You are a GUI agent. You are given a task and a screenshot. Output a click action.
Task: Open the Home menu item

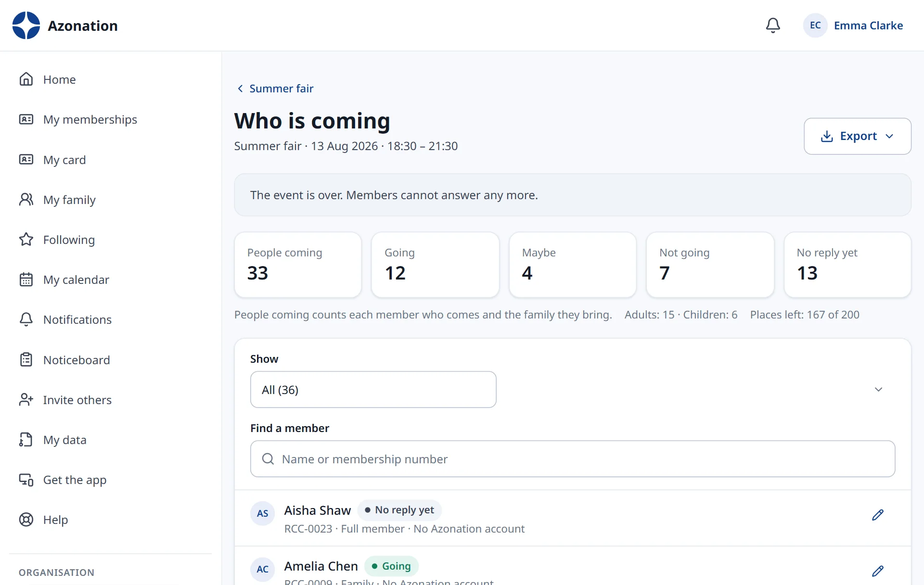click(59, 79)
